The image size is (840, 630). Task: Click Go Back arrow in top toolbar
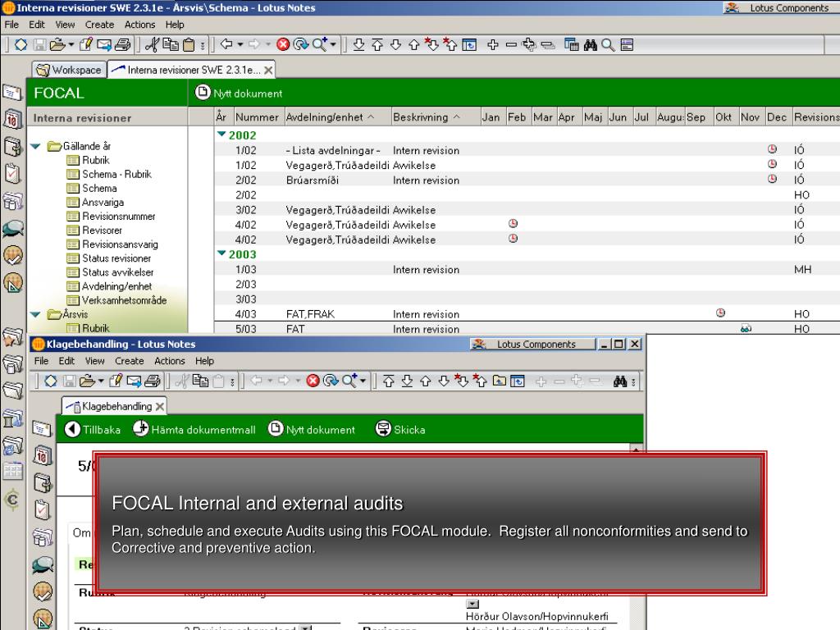tap(226, 44)
